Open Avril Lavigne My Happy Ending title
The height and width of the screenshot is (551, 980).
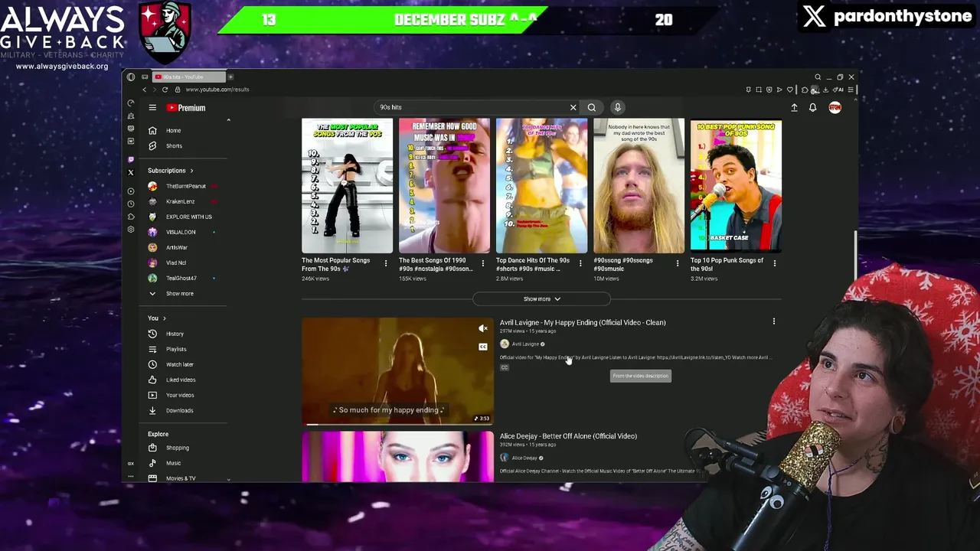[583, 323]
